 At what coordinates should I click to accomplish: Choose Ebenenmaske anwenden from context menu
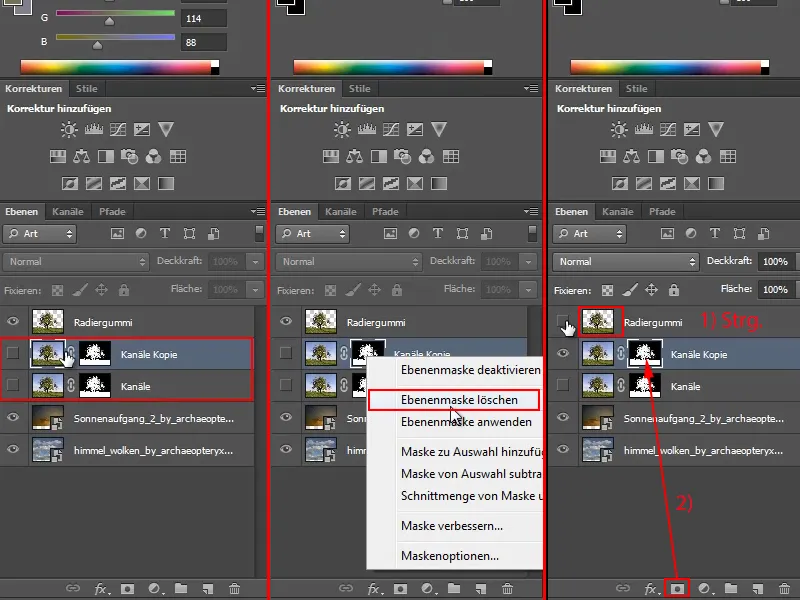[466, 422]
